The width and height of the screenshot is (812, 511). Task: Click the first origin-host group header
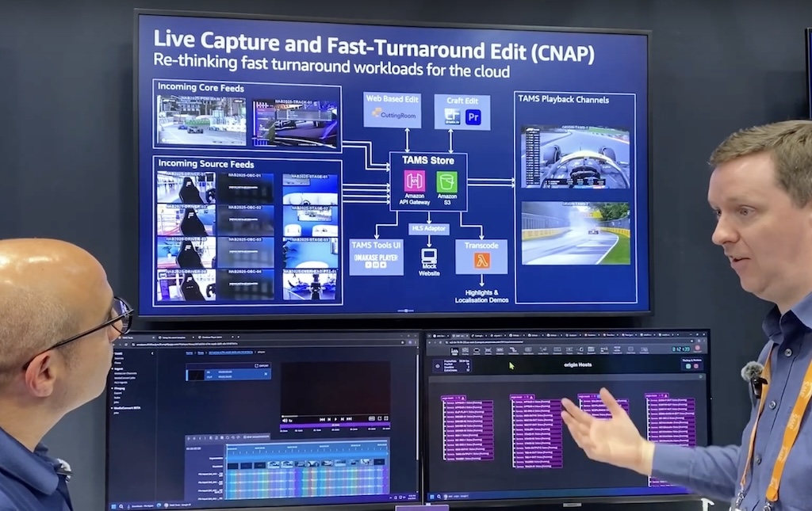click(x=454, y=398)
